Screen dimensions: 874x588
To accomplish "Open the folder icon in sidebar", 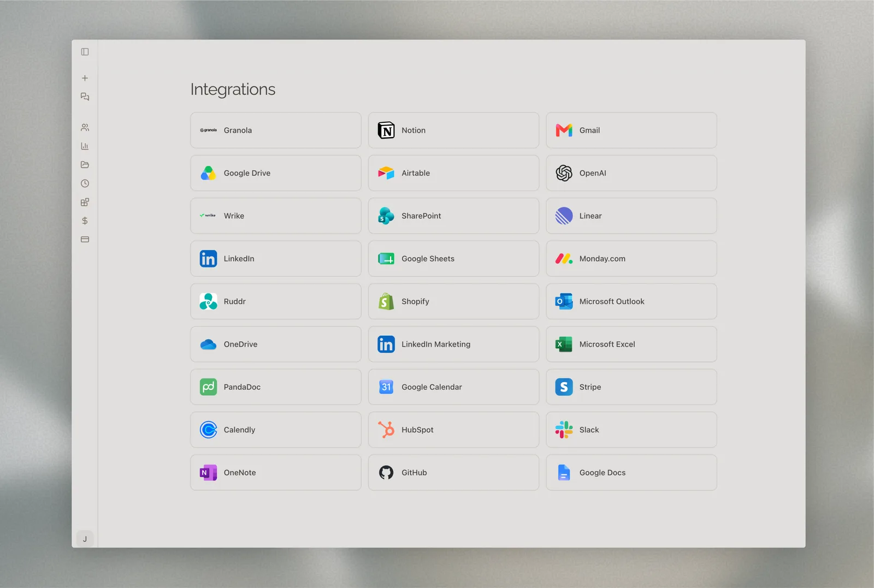I will 85,164.
